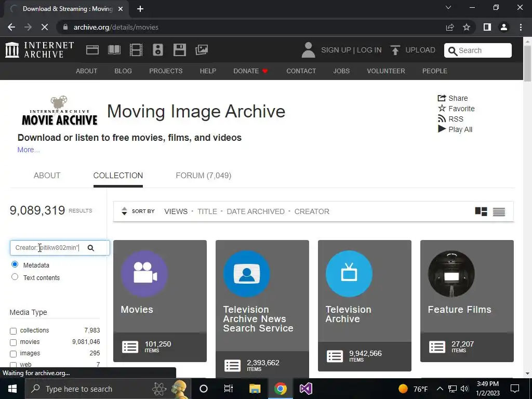Open Visual Studio from taskbar

305,389
